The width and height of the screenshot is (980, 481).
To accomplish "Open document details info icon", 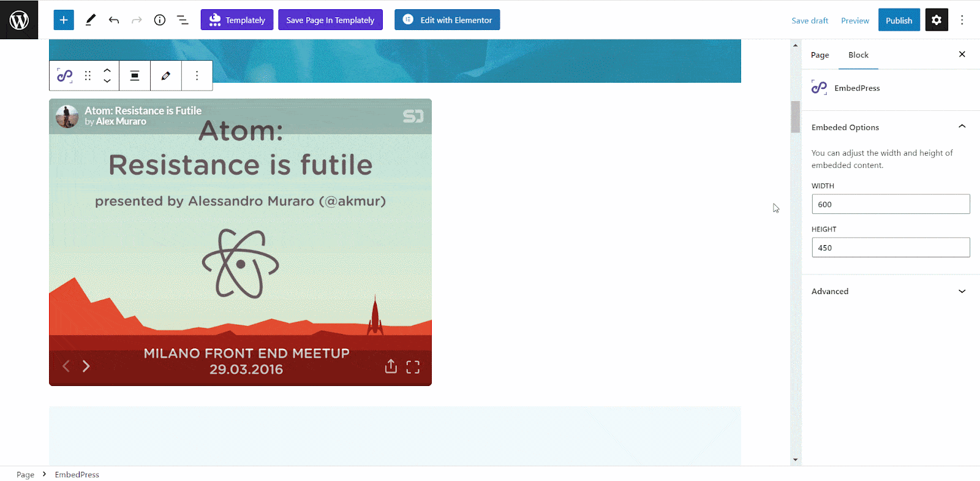I will point(160,20).
